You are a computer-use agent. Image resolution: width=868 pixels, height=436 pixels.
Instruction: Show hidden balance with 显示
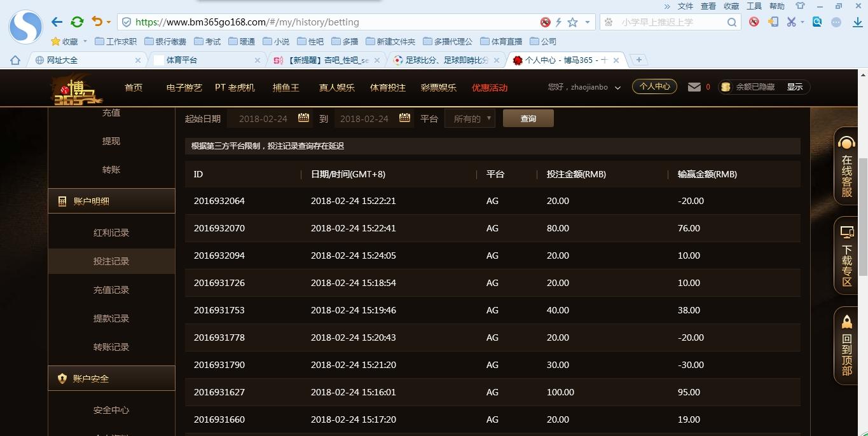tap(795, 87)
